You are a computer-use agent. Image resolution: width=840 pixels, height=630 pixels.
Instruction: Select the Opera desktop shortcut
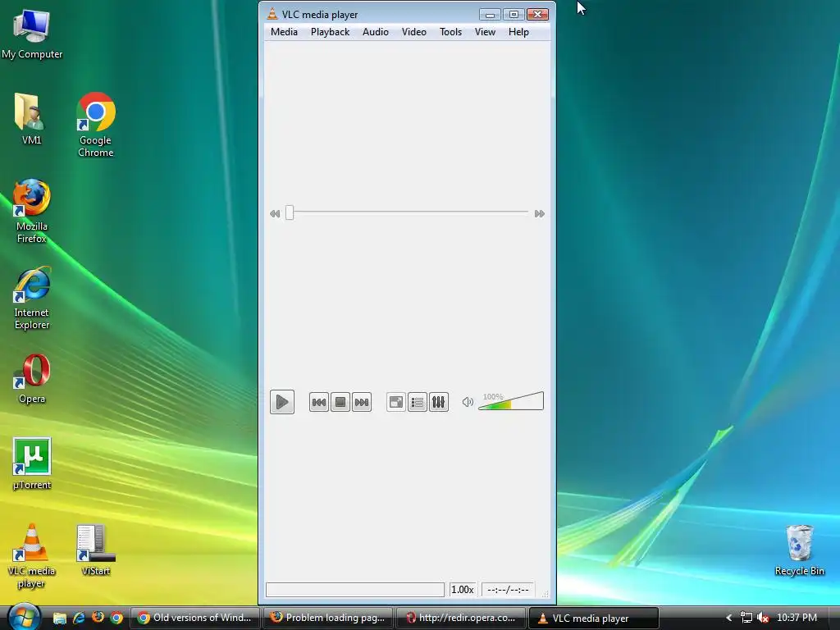pos(32,378)
